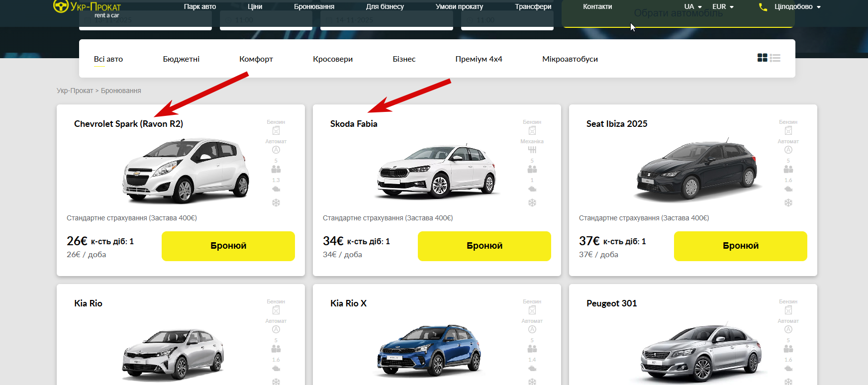Select the Мікроавтобуси category tab
This screenshot has width=868, height=385.
pos(570,59)
